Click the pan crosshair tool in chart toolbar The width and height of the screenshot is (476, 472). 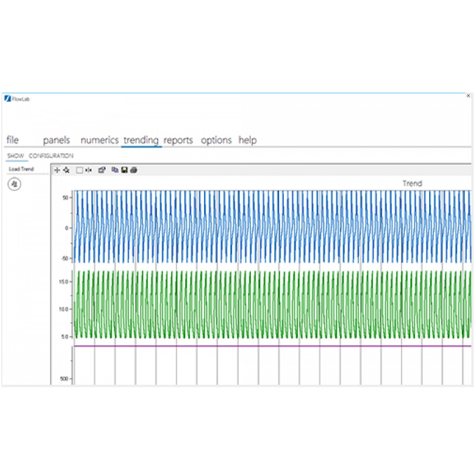click(57, 170)
